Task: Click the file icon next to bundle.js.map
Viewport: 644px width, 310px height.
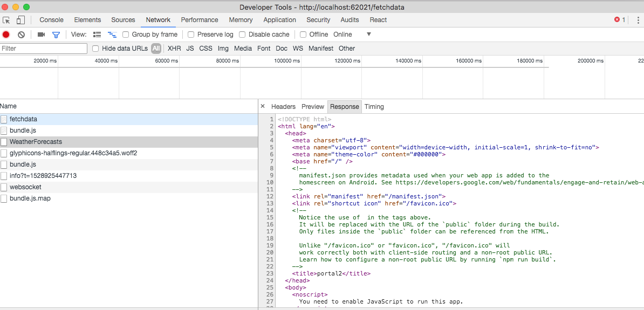Action: pos(4,198)
